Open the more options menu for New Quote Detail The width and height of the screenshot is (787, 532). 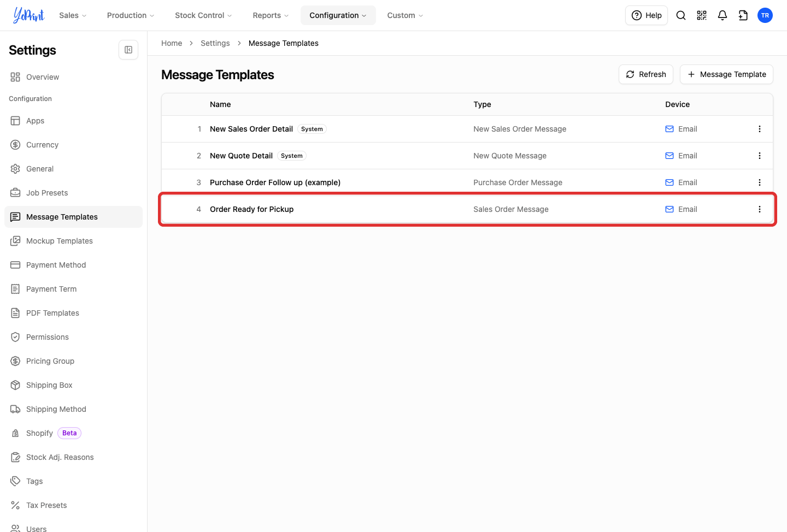pos(760,156)
